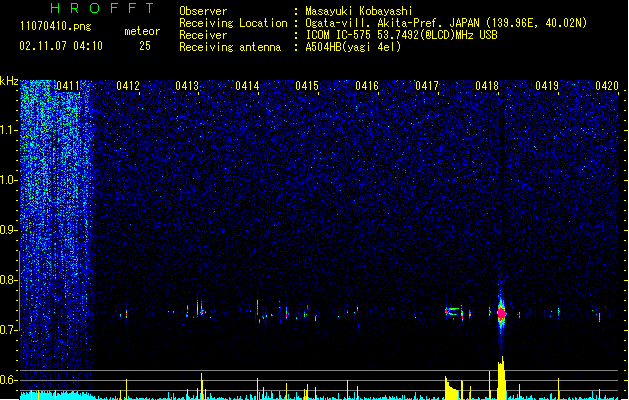This screenshot has height=400, width=629.
Task: Click the 0420 time marker
Action: tap(607, 86)
